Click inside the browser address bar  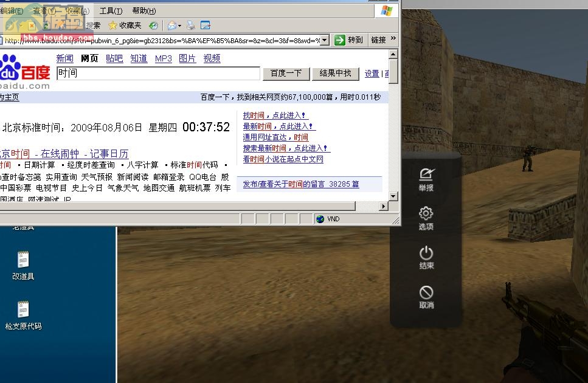coord(162,41)
